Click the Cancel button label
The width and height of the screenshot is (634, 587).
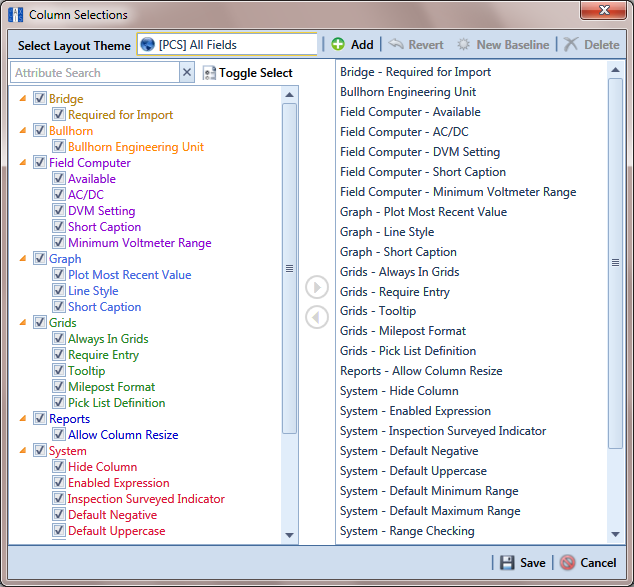click(x=598, y=563)
